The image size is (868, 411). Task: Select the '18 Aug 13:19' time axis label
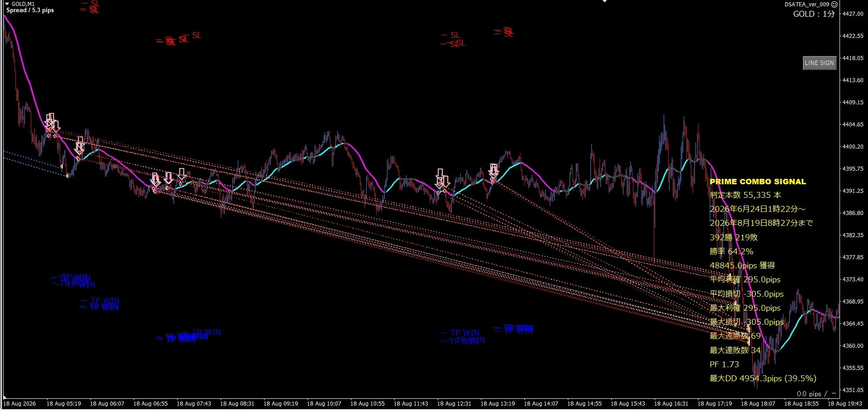pos(498,404)
